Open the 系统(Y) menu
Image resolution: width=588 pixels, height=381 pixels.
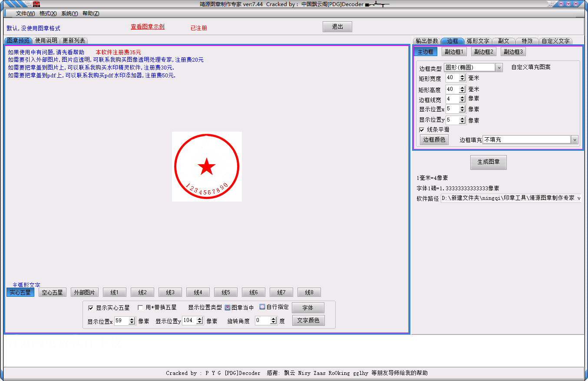pos(69,13)
